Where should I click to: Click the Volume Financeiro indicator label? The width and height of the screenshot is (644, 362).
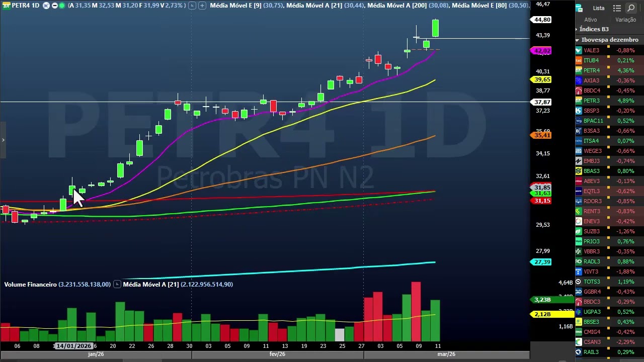(30, 285)
